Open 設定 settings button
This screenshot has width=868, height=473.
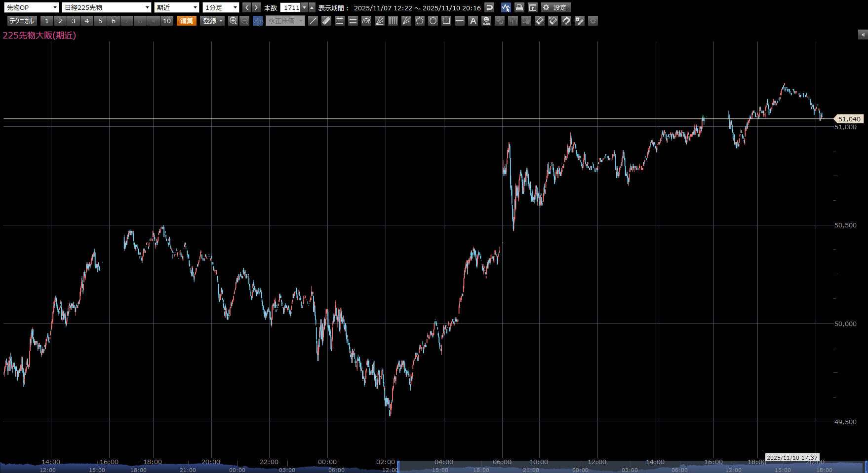pyautogui.click(x=555, y=7)
